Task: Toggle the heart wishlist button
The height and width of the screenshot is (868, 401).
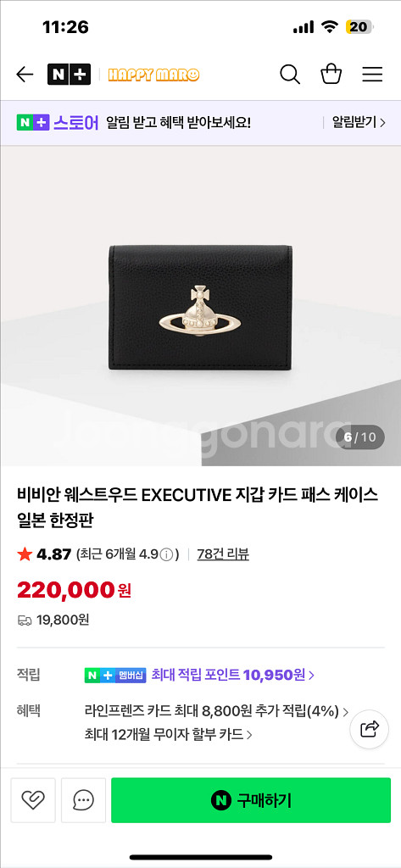Action: [x=33, y=800]
